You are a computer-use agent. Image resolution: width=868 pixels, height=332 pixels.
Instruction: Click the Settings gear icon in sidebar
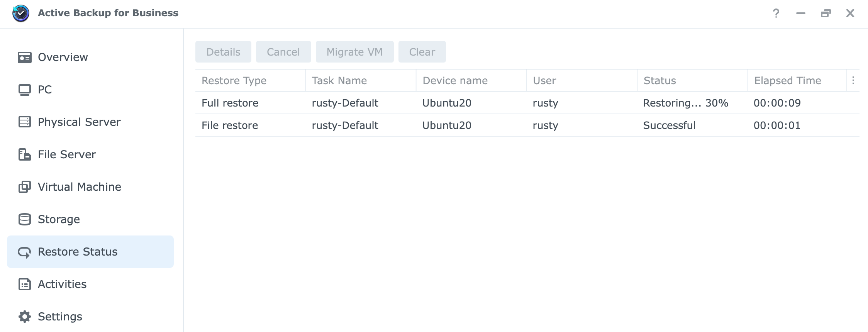point(25,317)
